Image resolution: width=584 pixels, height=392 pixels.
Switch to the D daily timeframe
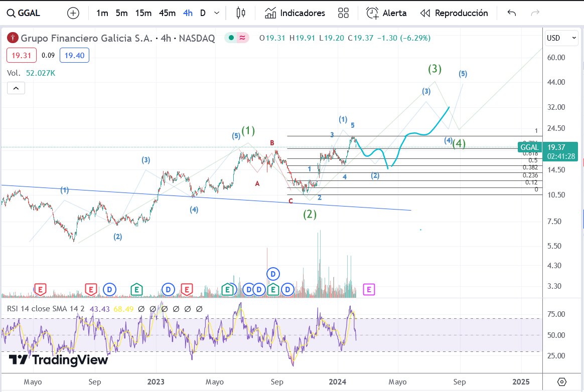tap(203, 13)
